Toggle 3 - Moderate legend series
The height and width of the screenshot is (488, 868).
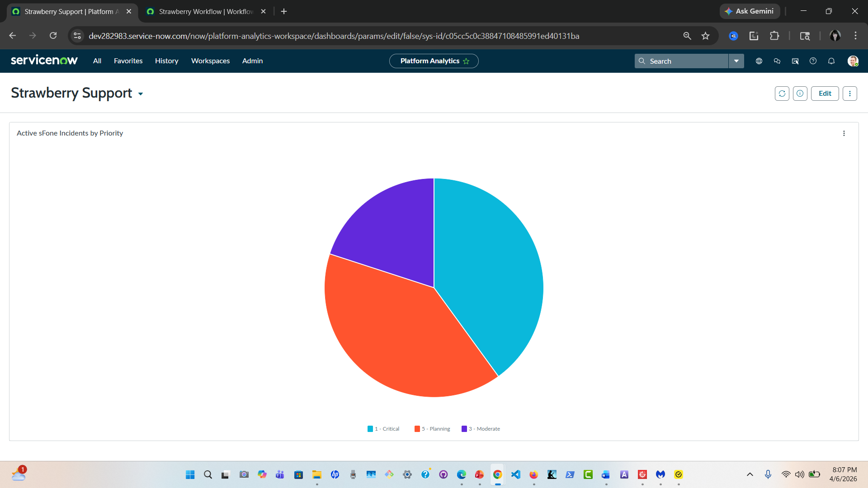(x=481, y=429)
